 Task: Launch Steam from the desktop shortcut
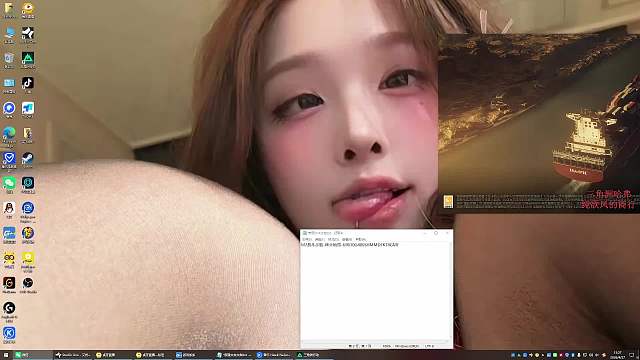point(28,160)
